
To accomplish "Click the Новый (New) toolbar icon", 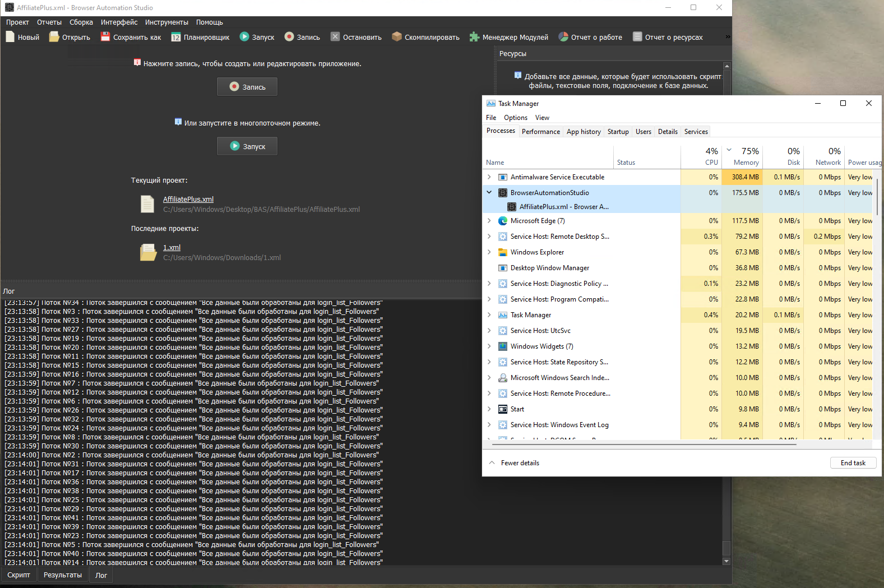I will [x=10, y=37].
